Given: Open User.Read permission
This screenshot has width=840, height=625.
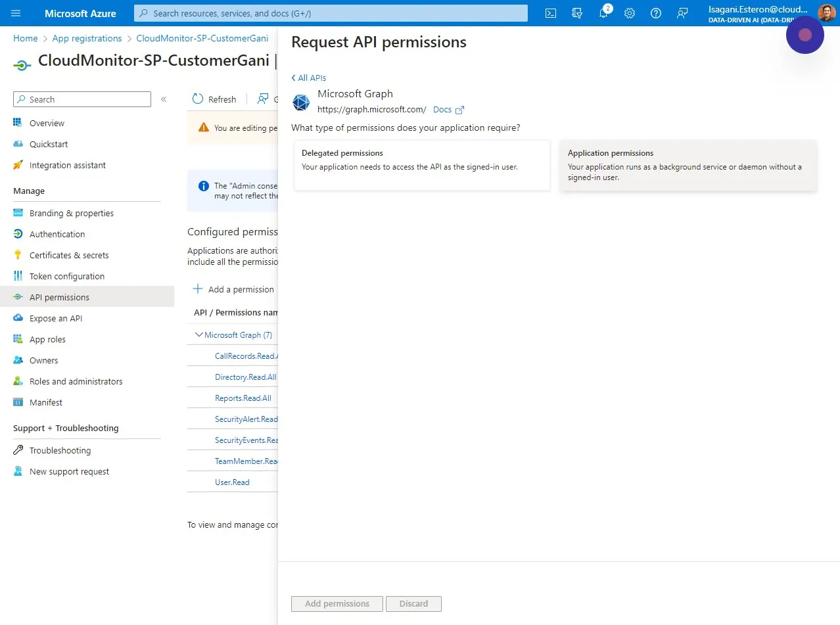Looking at the screenshot, I should (232, 482).
